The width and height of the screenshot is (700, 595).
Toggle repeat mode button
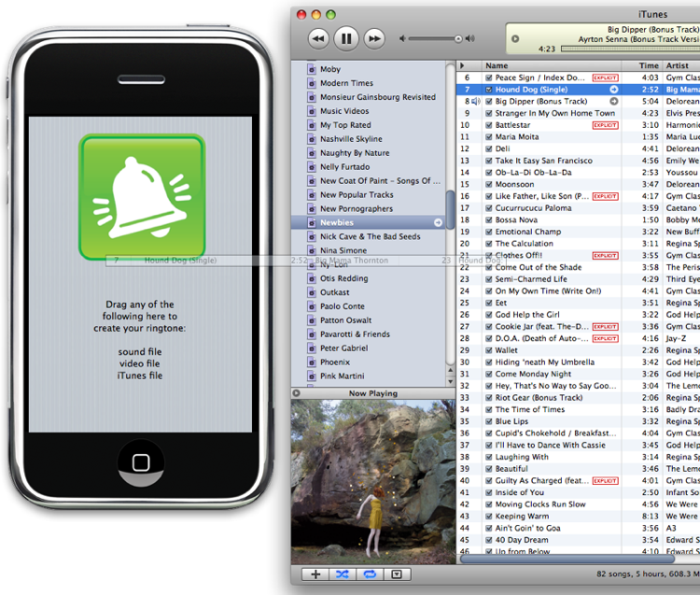click(x=370, y=574)
